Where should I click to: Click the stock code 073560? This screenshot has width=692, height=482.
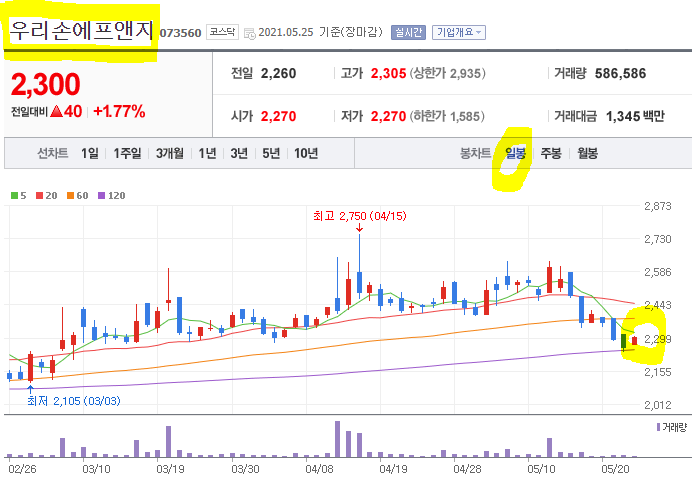pyautogui.click(x=181, y=33)
